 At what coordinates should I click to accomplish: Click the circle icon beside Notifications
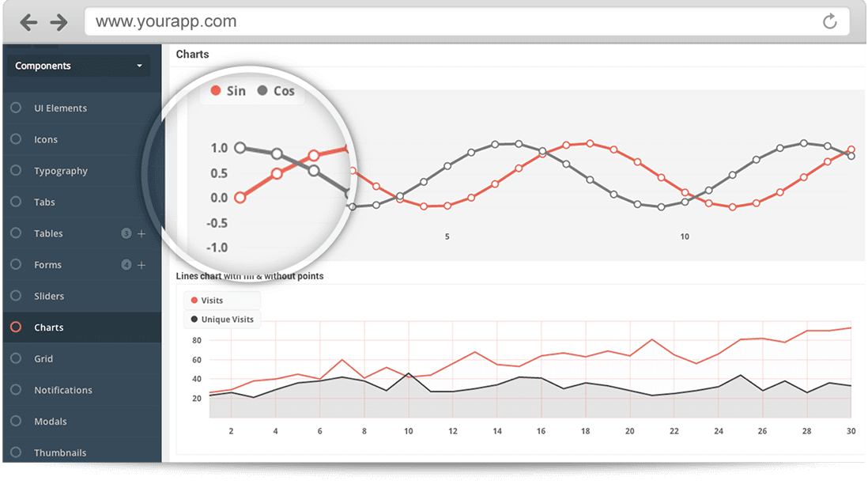pyautogui.click(x=16, y=390)
